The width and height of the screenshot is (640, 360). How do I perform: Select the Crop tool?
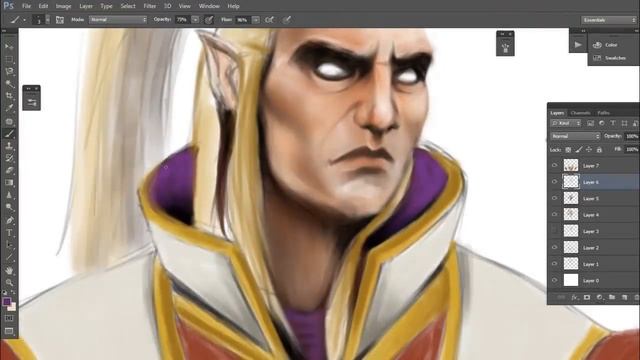pos(9,96)
